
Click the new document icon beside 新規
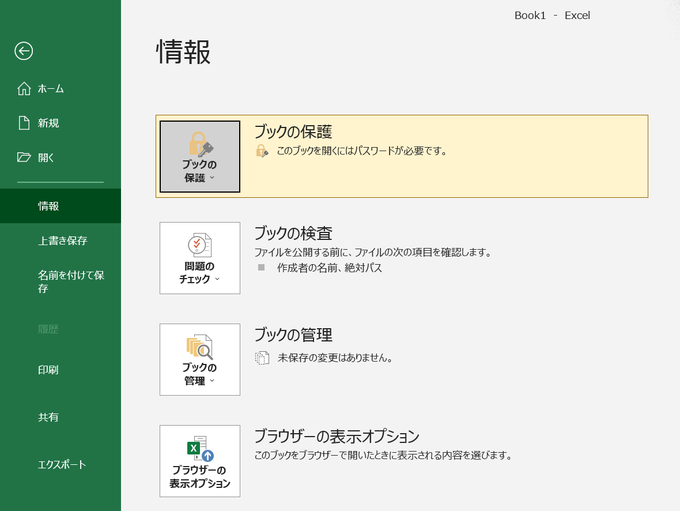point(24,123)
